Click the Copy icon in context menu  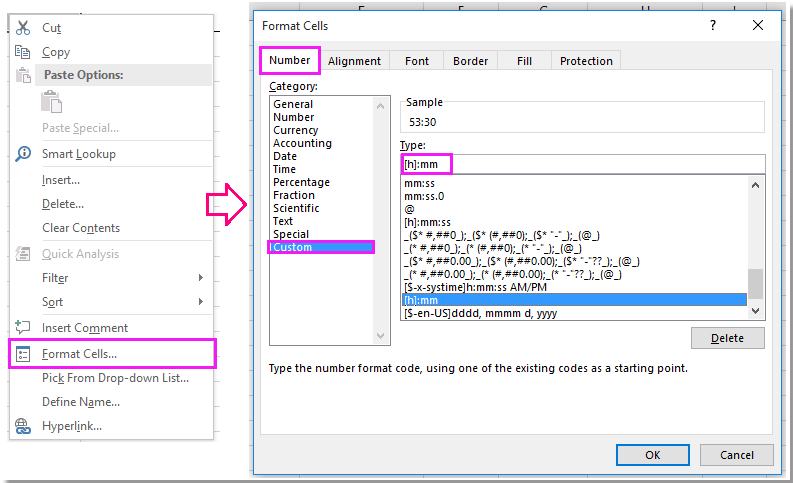click(x=24, y=52)
